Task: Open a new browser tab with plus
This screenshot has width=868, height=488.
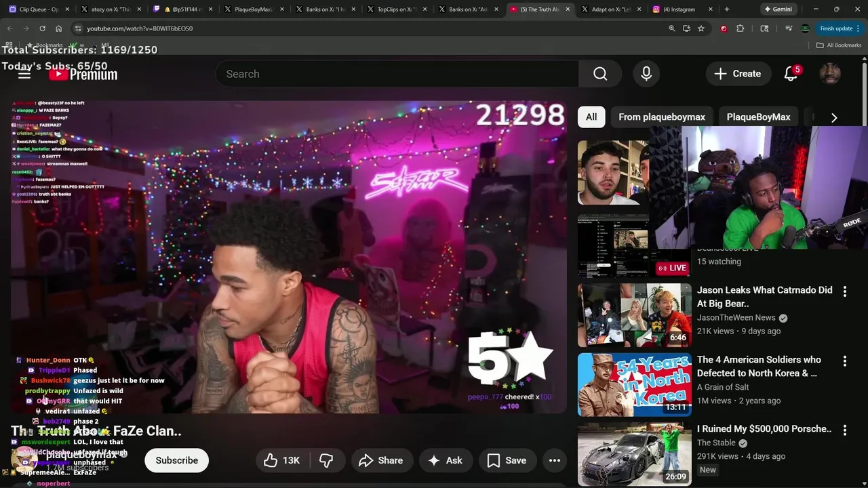Action: click(727, 9)
